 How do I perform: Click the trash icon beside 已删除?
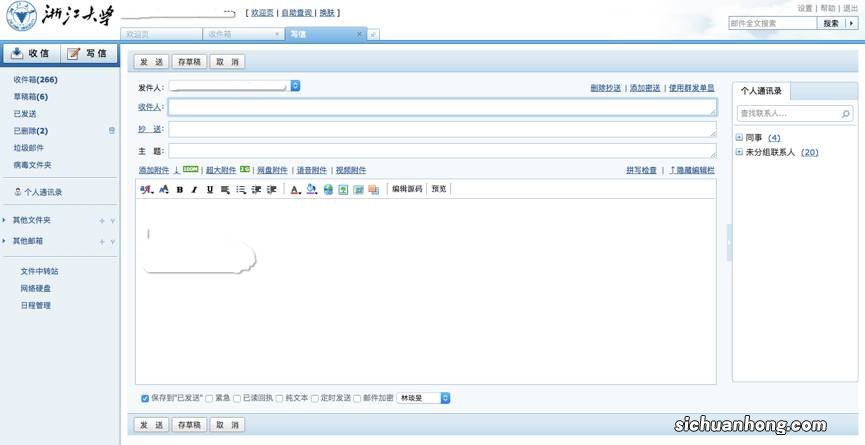112,131
